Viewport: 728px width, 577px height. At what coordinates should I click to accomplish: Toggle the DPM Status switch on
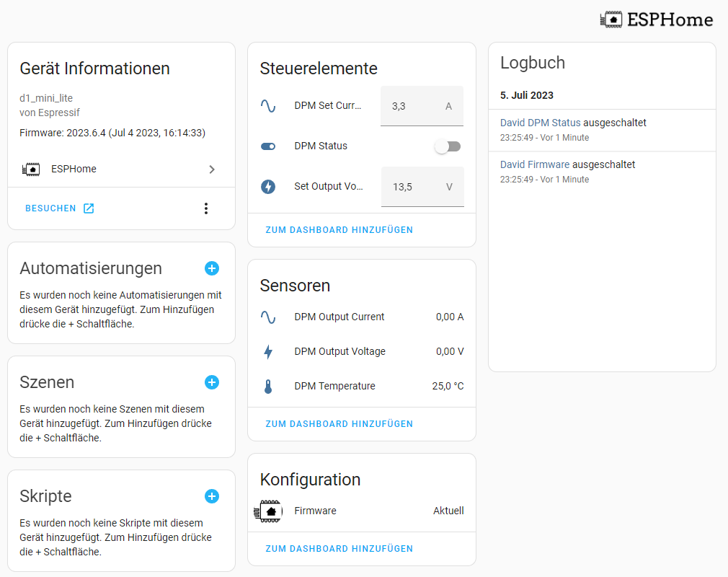click(448, 146)
